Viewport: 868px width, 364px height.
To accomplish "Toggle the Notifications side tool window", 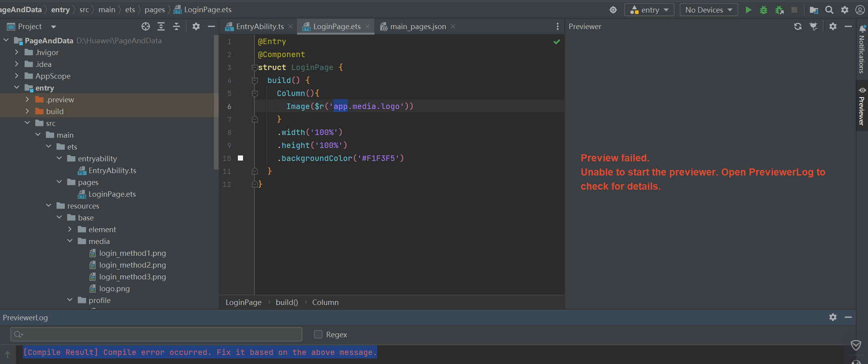I will point(862,49).
